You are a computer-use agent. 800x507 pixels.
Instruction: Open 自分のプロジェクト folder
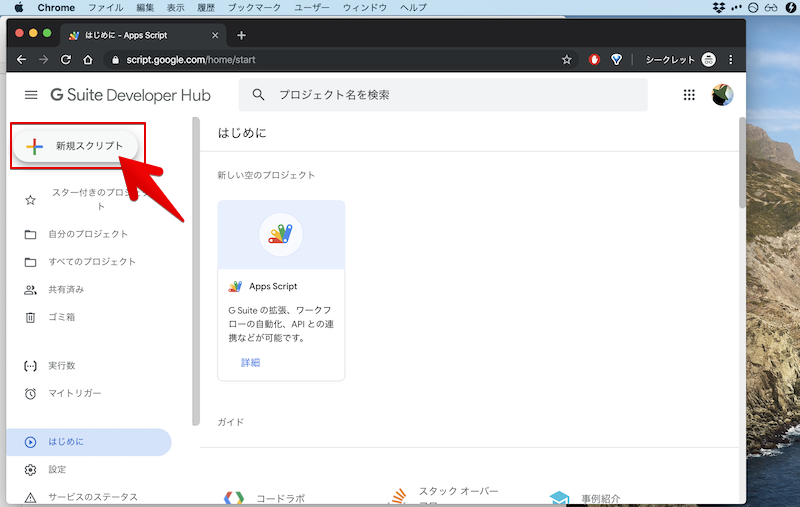click(x=88, y=234)
